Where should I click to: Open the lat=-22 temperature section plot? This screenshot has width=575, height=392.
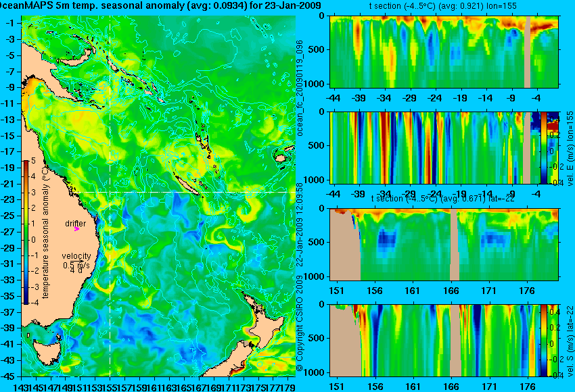coord(444,245)
